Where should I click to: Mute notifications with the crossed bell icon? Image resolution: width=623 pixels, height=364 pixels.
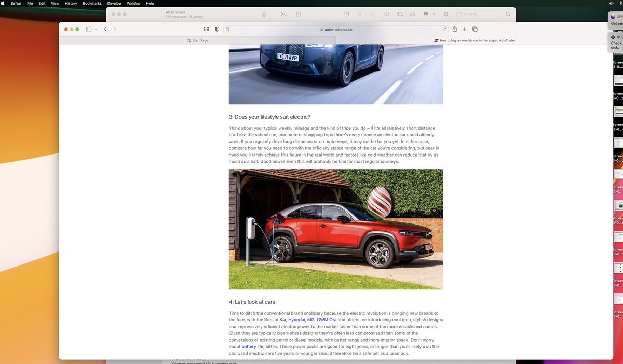(445, 14)
